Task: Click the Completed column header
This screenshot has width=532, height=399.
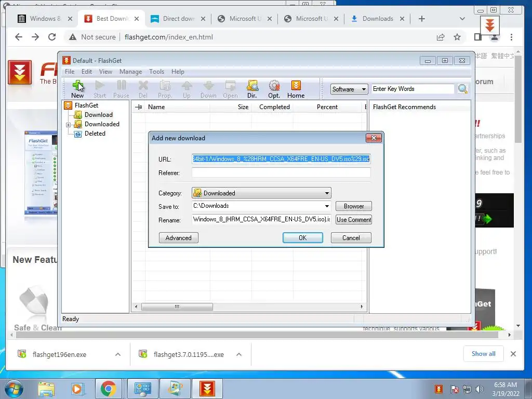Action: [x=274, y=107]
